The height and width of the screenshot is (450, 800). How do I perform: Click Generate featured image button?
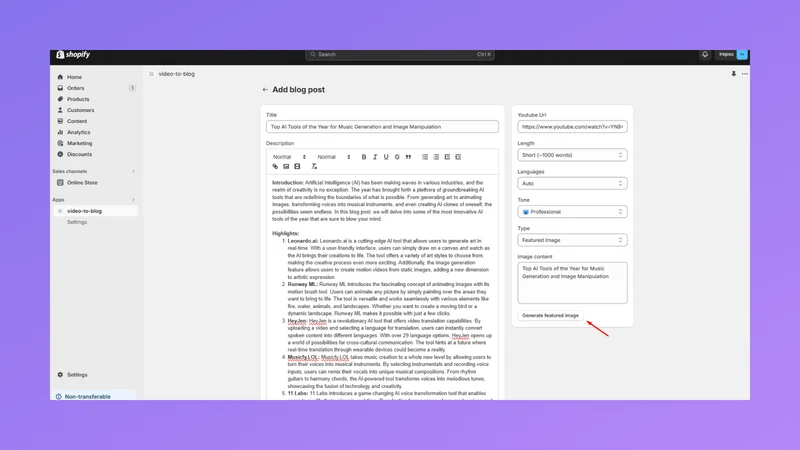tap(550, 315)
